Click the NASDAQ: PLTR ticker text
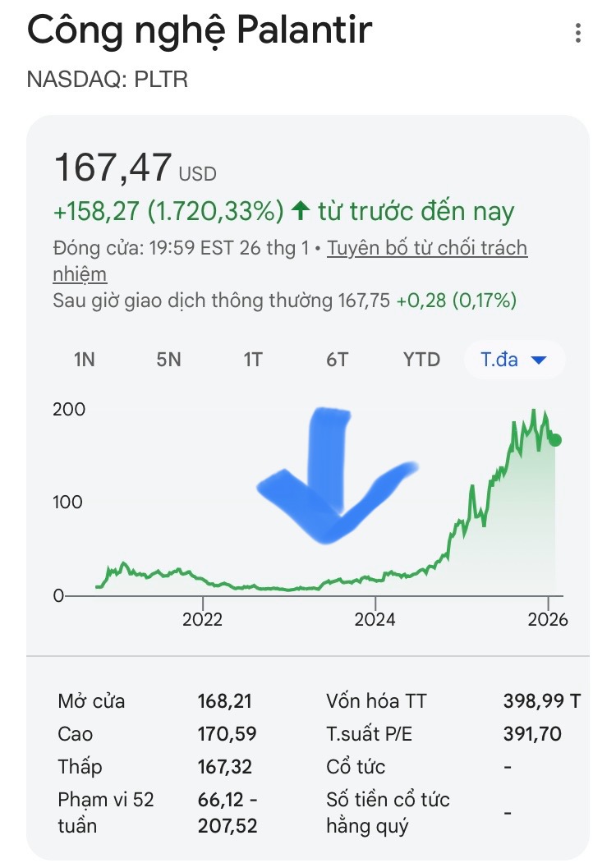Screen dimensions: 616x863 pyautogui.click(x=108, y=80)
